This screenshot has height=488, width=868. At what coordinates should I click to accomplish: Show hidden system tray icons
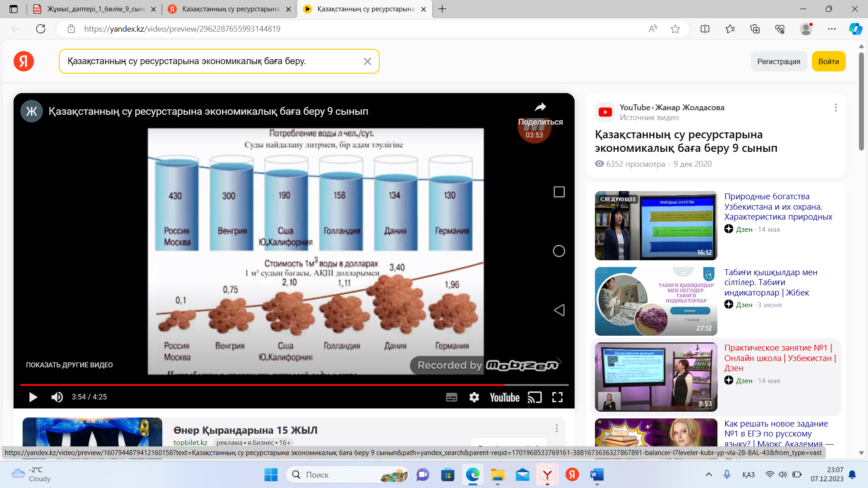(708, 474)
